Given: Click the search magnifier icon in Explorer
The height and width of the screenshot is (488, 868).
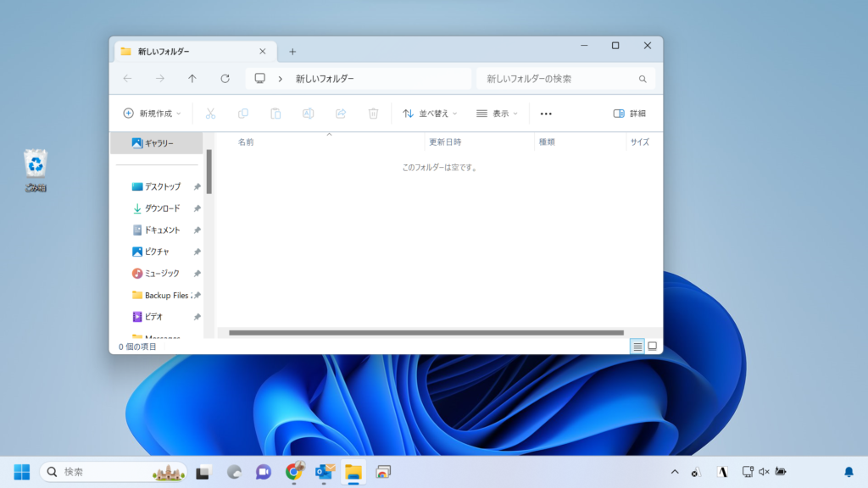Looking at the screenshot, I should pos(643,79).
